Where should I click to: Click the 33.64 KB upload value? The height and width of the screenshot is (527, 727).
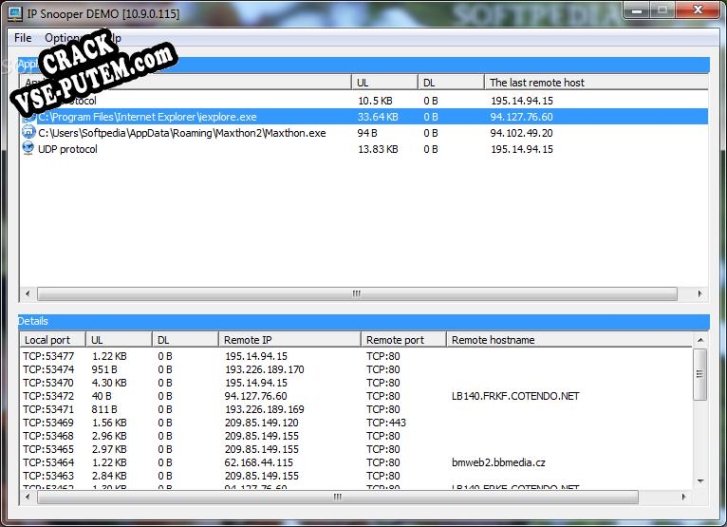point(377,117)
